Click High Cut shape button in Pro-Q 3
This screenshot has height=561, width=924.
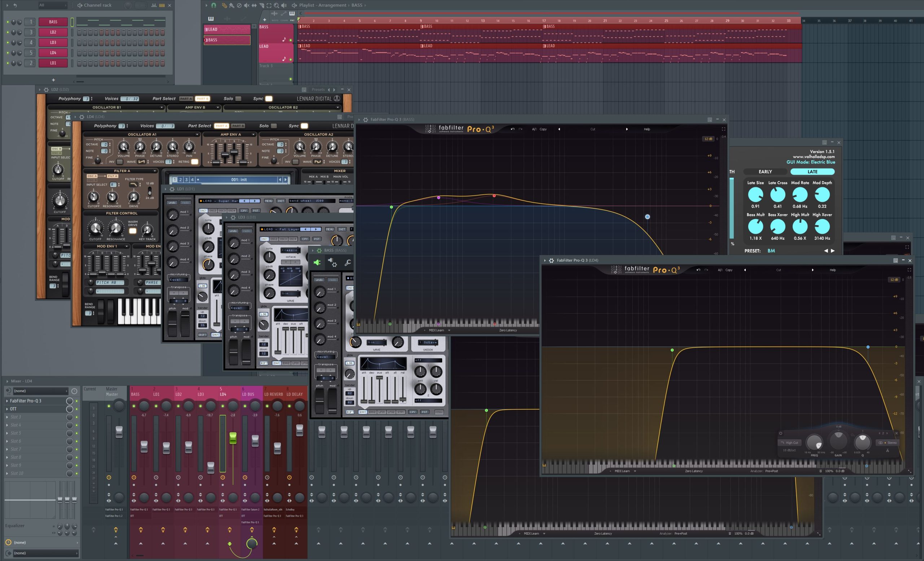tap(789, 443)
